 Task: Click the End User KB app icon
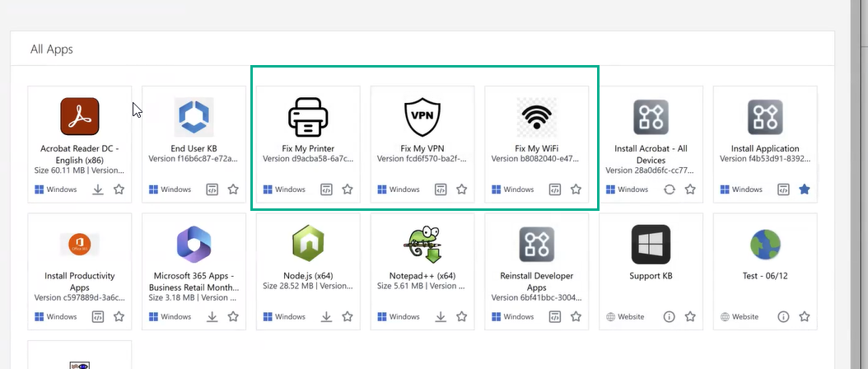(x=194, y=117)
